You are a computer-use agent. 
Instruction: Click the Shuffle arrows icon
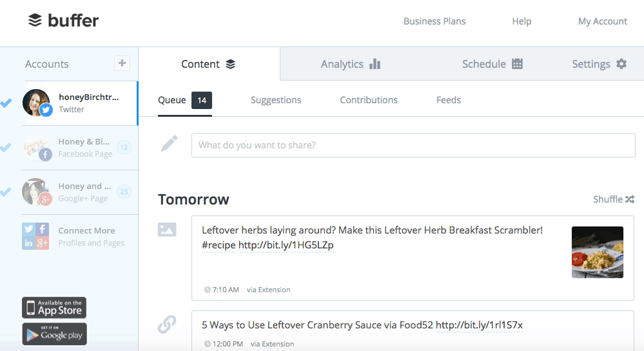click(630, 199)
